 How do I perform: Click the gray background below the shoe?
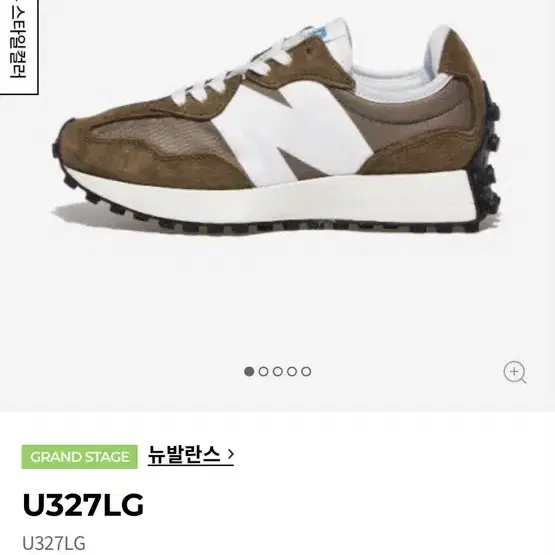[x=276, y=301]
